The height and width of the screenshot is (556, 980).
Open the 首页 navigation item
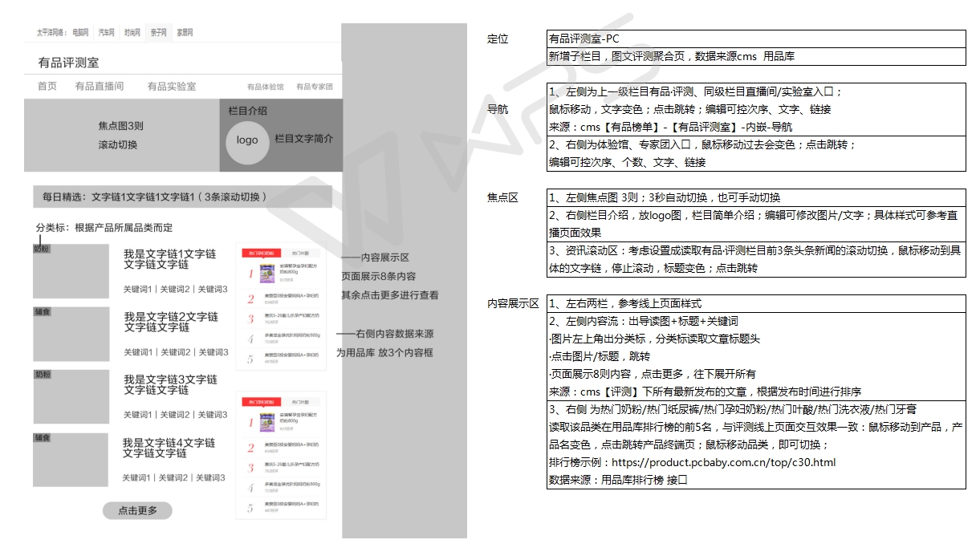(x=47, y=86)
